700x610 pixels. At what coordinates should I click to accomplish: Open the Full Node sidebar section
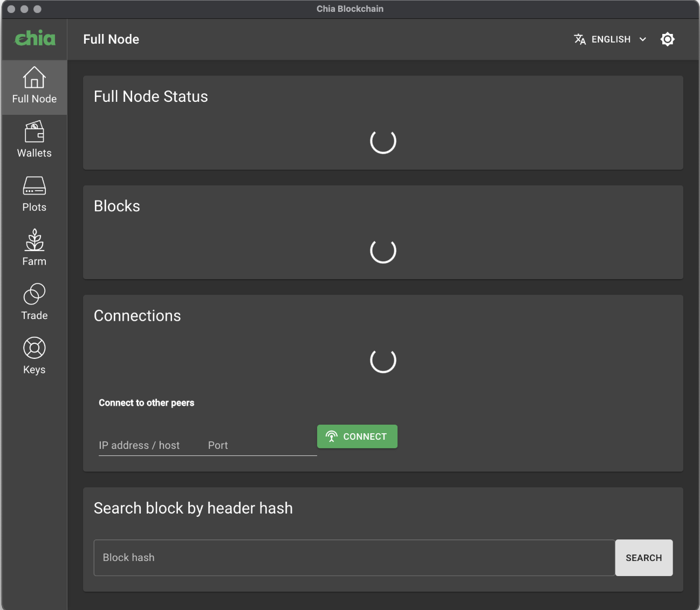coord(35,87)
